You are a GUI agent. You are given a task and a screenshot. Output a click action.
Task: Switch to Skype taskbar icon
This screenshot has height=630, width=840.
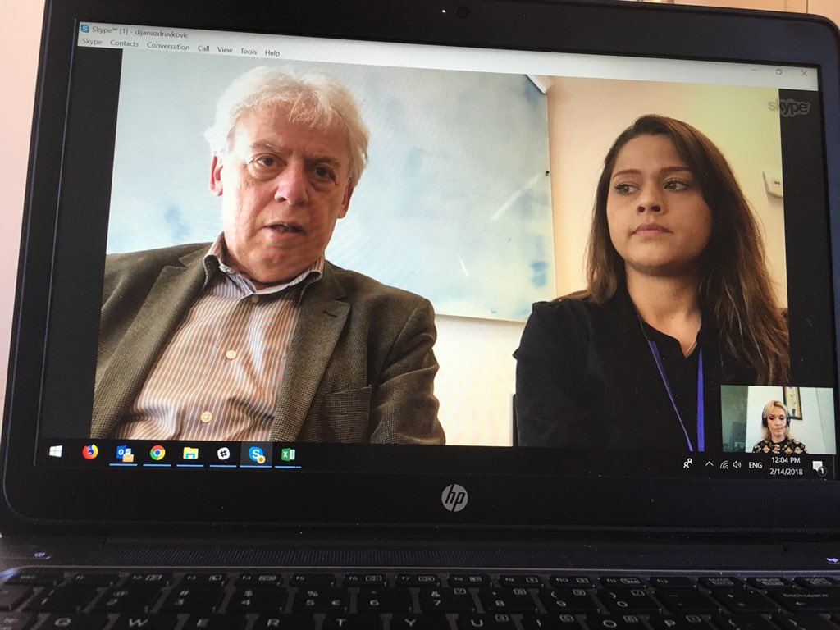click(x=257, y=454)
